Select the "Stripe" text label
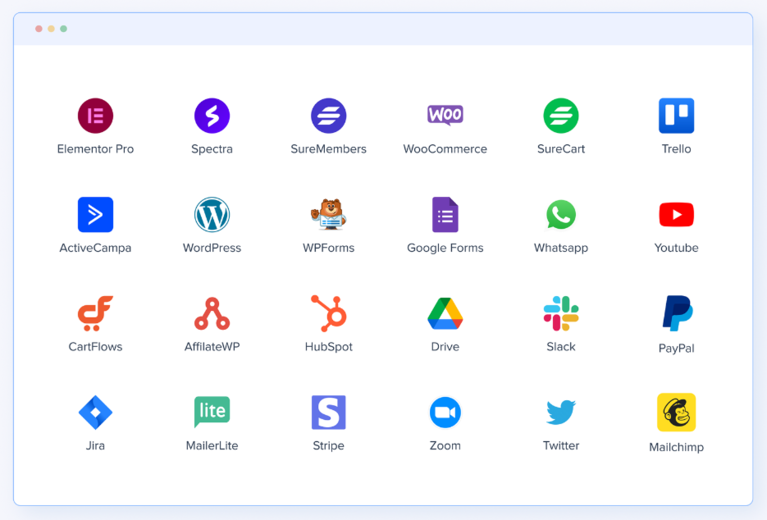This screenshot has width=767, height=520. pos(329,446)
